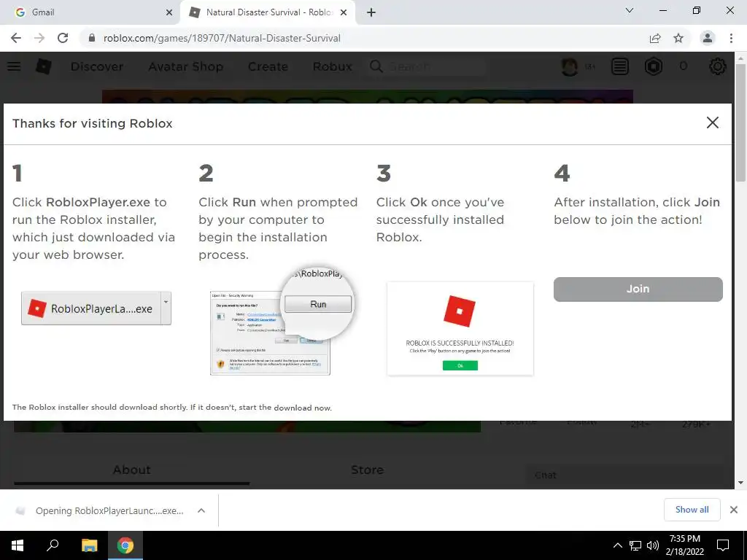Close the downloads bar

coord(734,510)
